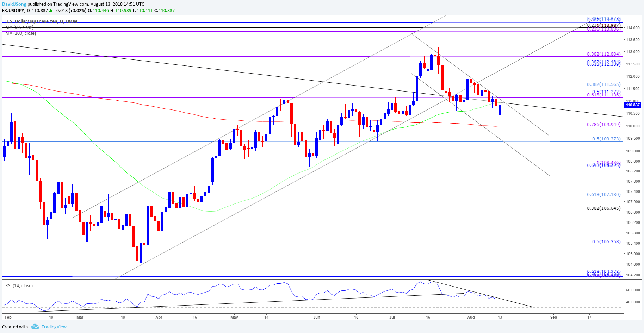Click the 107.000 price axis label
Viewport: 644px width, 333px height.
[x=633, y=202]
